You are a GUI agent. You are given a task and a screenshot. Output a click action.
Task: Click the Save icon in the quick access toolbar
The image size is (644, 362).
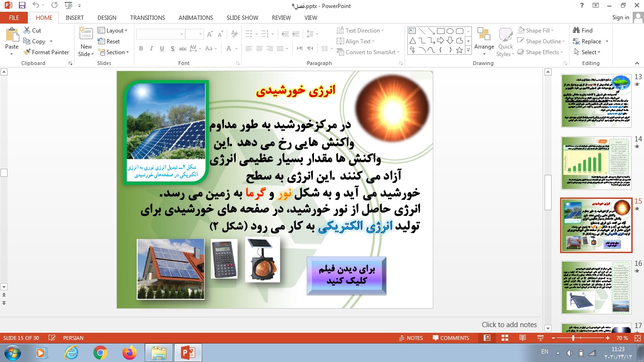(x=22, y=6)
